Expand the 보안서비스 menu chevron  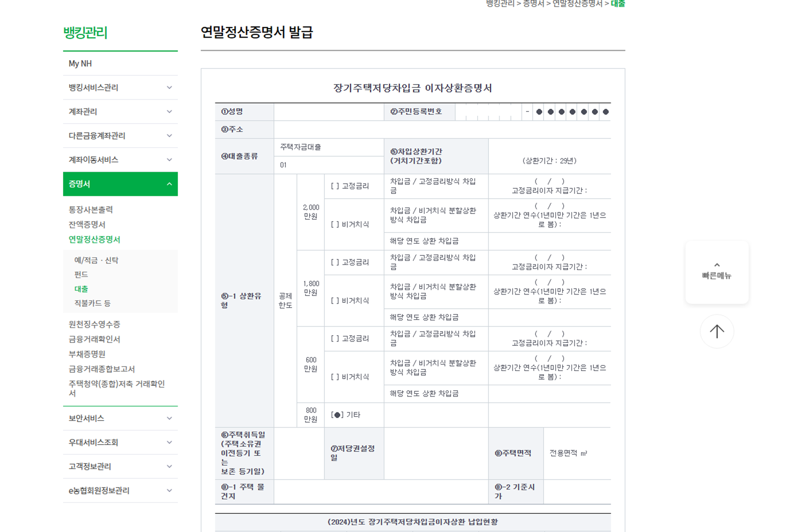169,418
